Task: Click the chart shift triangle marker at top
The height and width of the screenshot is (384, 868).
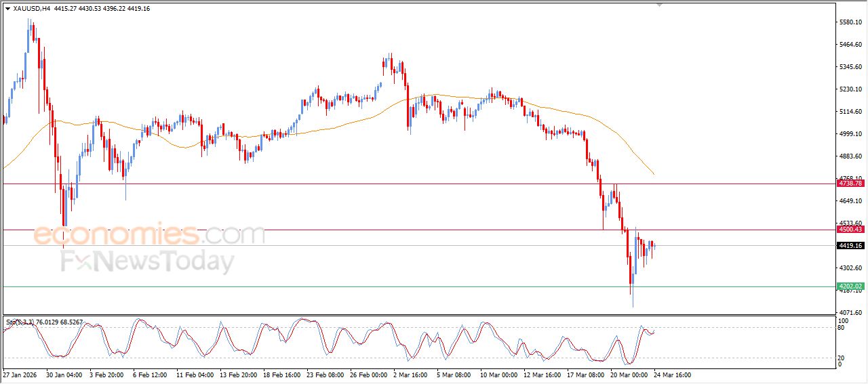Action: pos(658,5)
